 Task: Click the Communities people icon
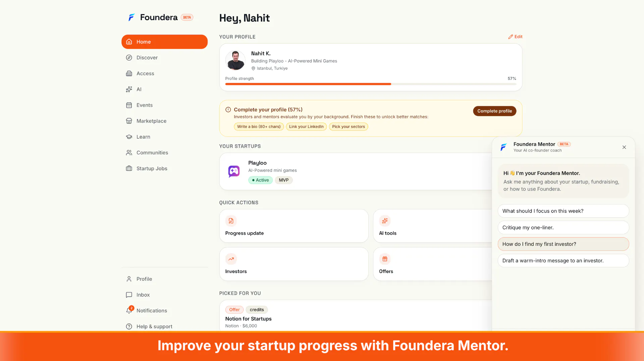click(129, 153)
